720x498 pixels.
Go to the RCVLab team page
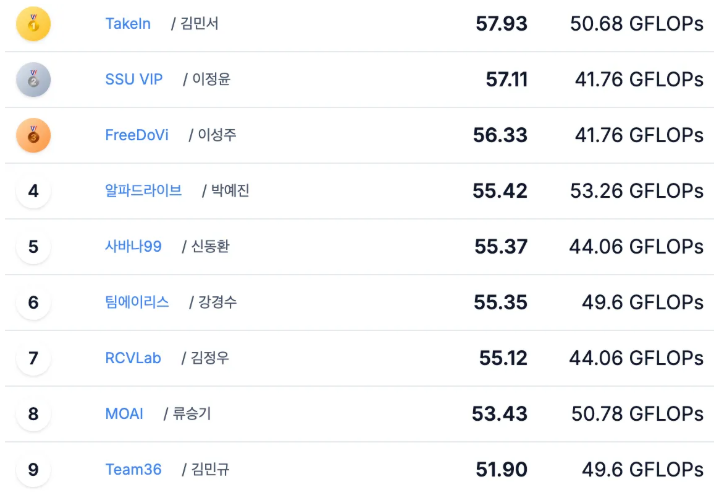pyautogui.click(x=133, y=358)
